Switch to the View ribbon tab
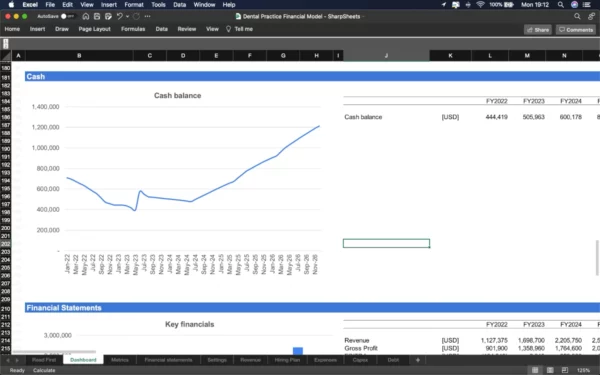The image size is (600, 375). coord(212,29)
